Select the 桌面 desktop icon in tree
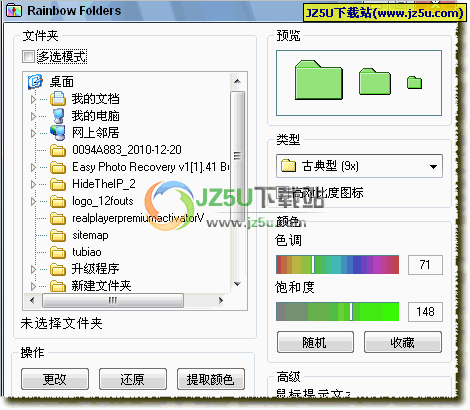The height and width of the screenshot is (410, 470). coord(35,82)
